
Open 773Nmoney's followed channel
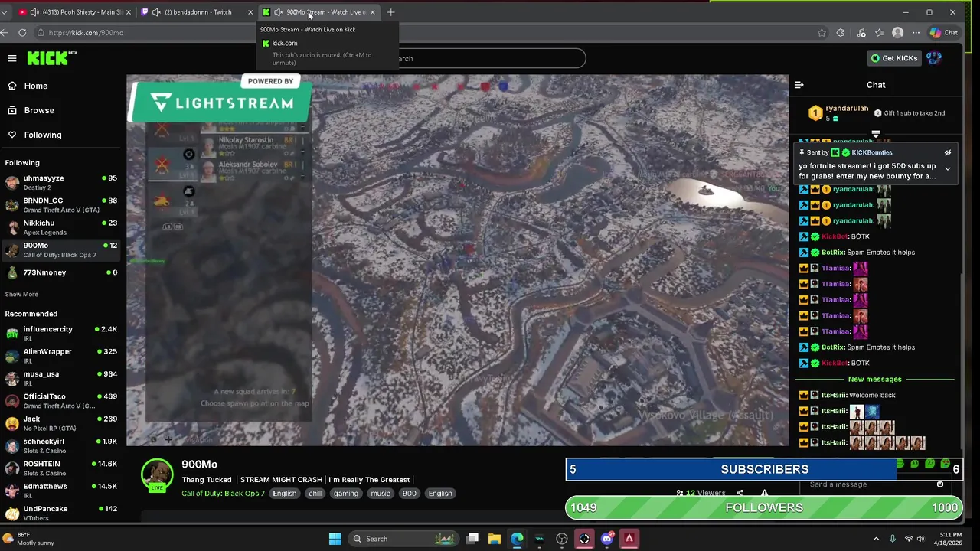click(61, 272)
